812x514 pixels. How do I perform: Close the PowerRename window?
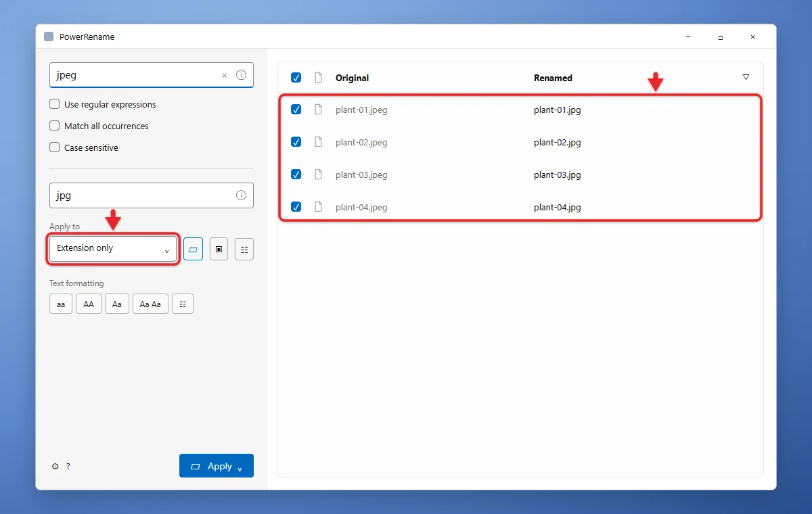click(x=753, y=37)
